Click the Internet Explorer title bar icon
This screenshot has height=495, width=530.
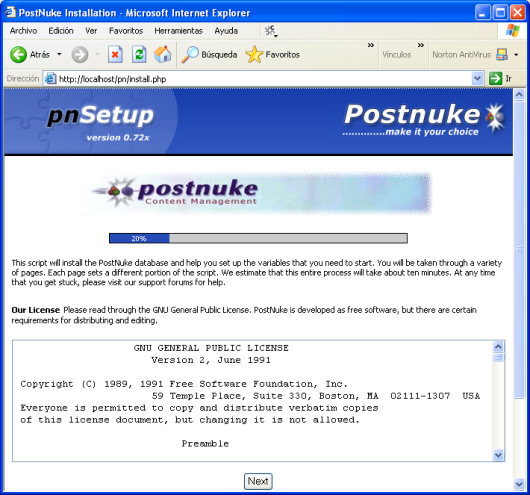[x=10, y=13]
